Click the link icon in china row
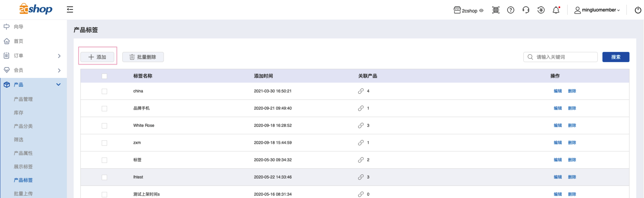This screenshot has height=198, width=644. pos(361,91)
